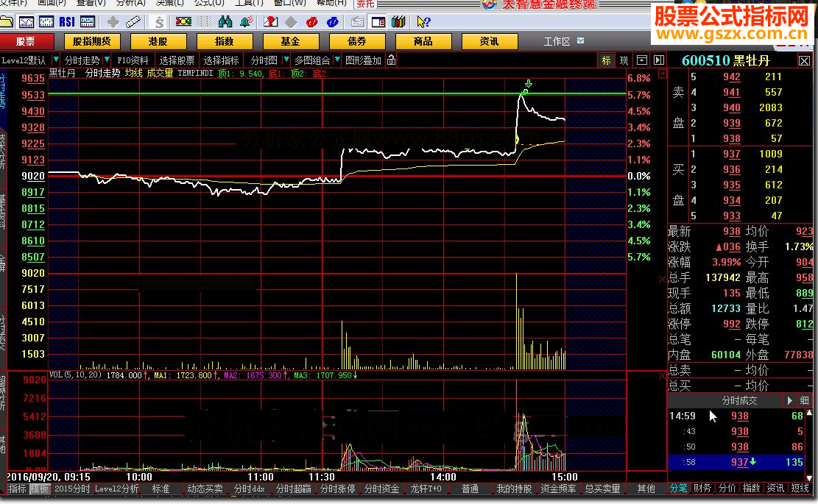Click the red circular logo icon
Screen dimensions: 818x504
tap(312, 22)
